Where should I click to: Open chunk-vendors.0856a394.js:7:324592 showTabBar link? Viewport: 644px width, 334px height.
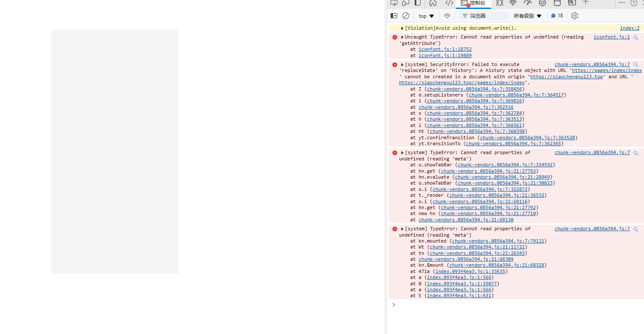coord(505,165)
